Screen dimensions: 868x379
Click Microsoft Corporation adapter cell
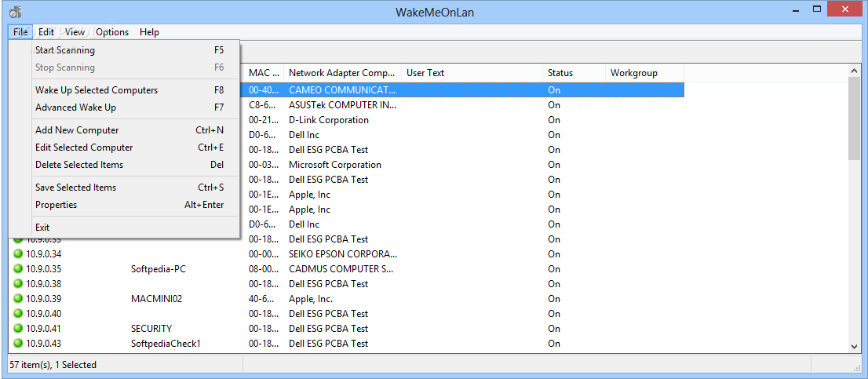pos(335,164)
